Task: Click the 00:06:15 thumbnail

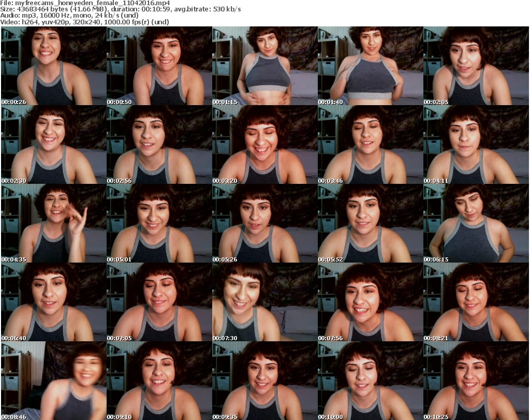Action: 476,224
